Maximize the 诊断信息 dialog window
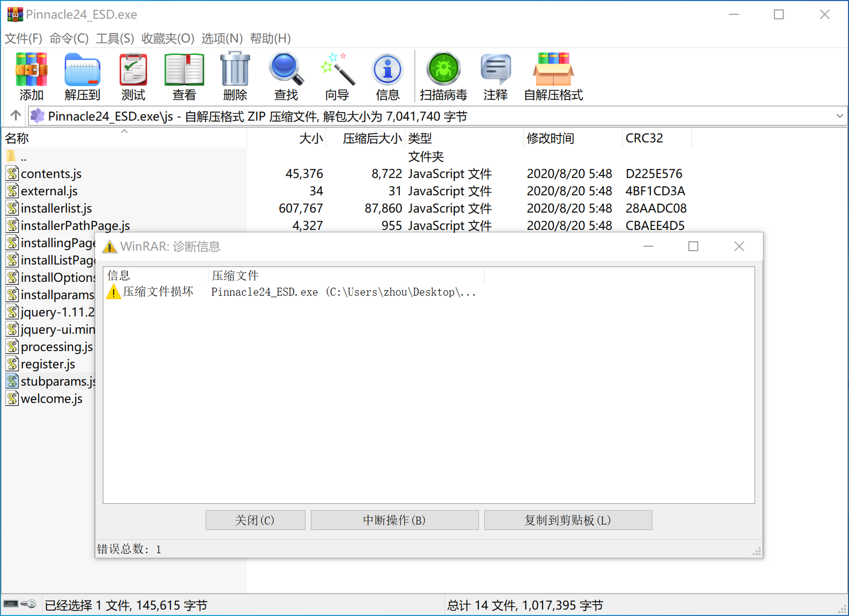Image resolution: width=849 pixels, height=616 pixels. (693, 246)
